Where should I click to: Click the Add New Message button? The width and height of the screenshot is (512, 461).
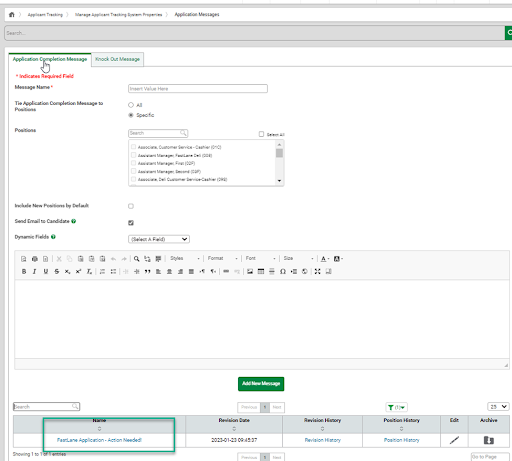tap(261, 384)
